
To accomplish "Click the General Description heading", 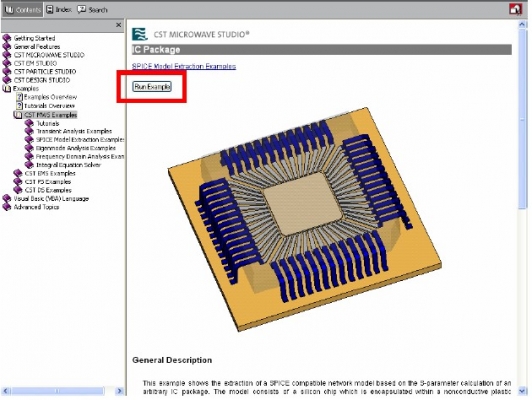I will 172,360.
